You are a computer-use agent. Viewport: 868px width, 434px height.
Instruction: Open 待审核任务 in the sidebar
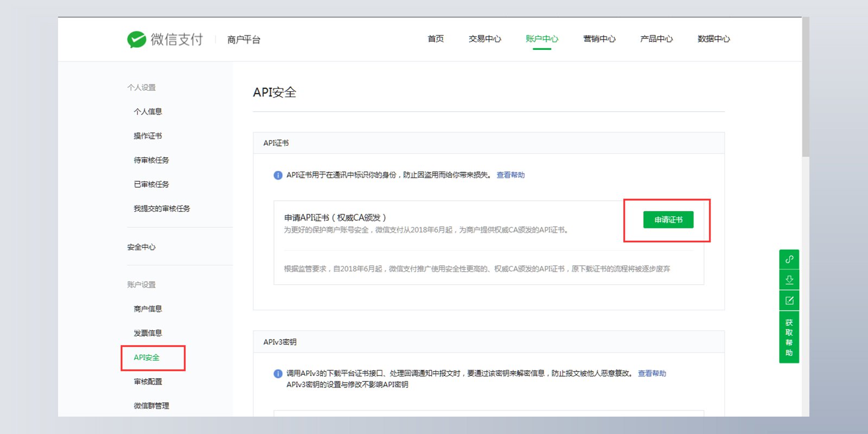tap(151, 161)
